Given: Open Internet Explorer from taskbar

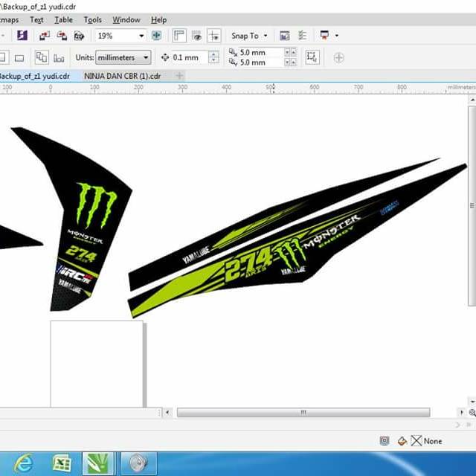Looking at the screenshot, I should pos(24,463).
